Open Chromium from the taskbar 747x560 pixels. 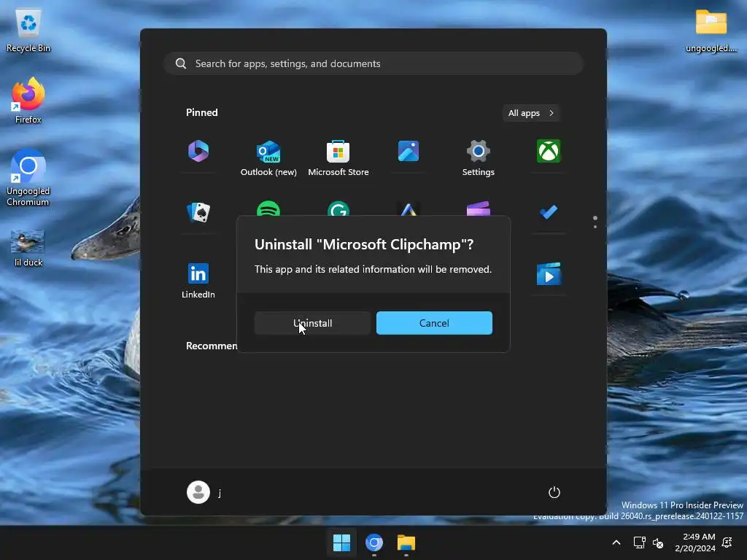pos(374,542)
